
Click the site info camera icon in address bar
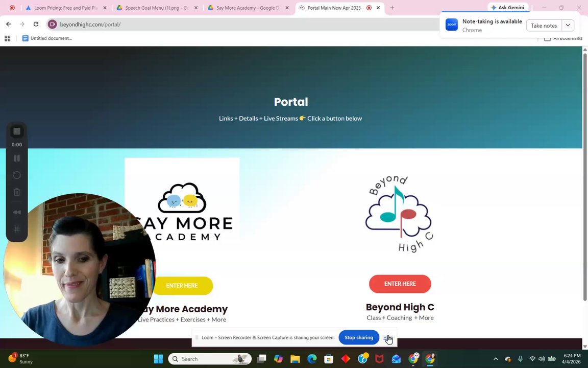(52, 25)
